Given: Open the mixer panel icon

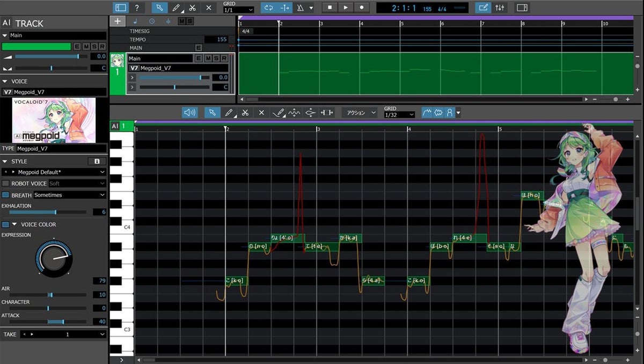Looking at the screenshot, I should pos(500,8).
